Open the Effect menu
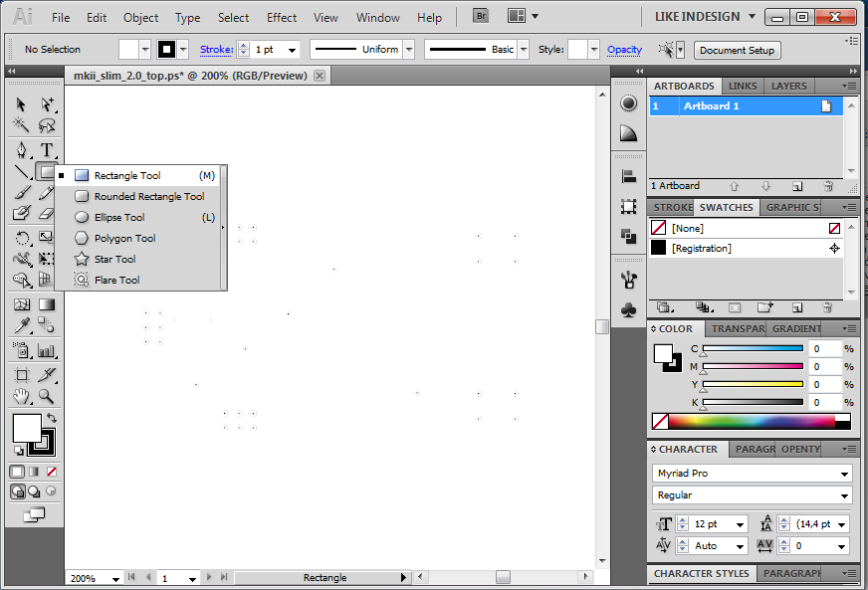Viewport: 868px width, 590px height. [282, 18]
